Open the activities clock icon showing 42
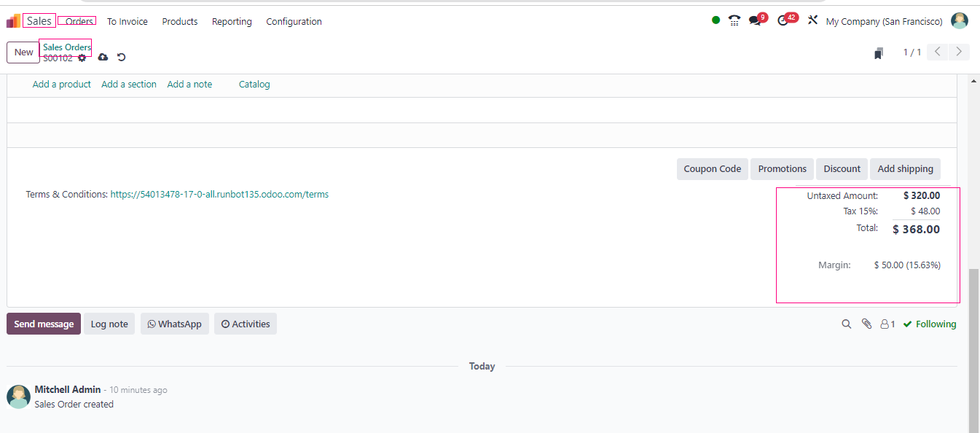This screenshot has height=433, width=980. pos(784,21)
